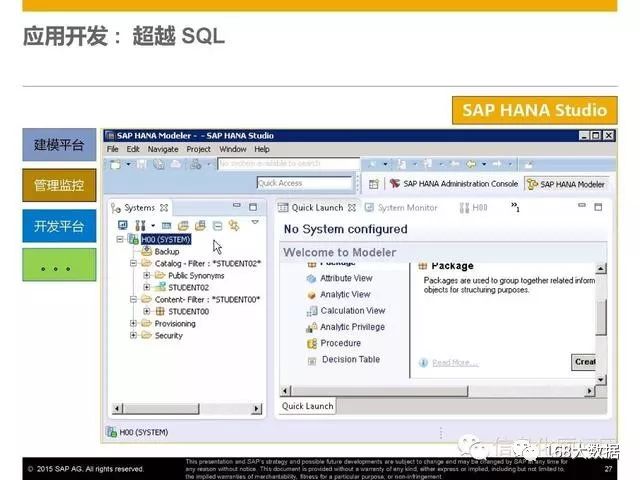640x480 pixels.
Task: Open the Window menu
Action: (x=233, y=149)
